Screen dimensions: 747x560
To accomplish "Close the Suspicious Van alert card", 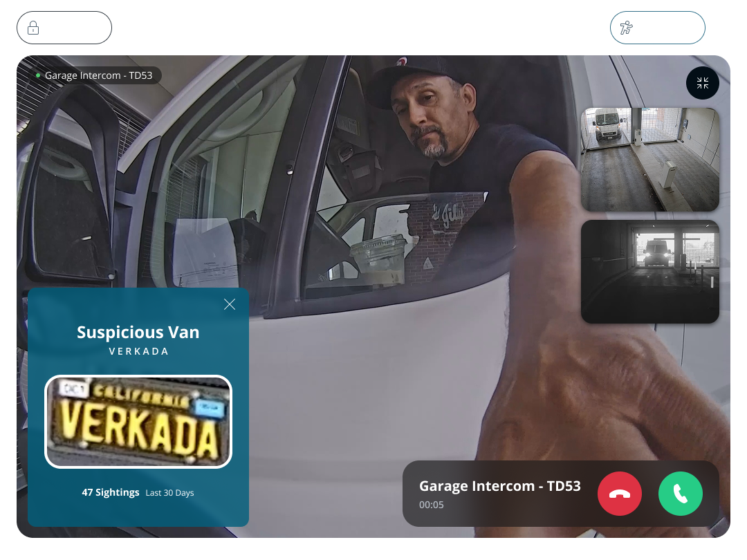I will pyautogui.click(x=230, y=304).
